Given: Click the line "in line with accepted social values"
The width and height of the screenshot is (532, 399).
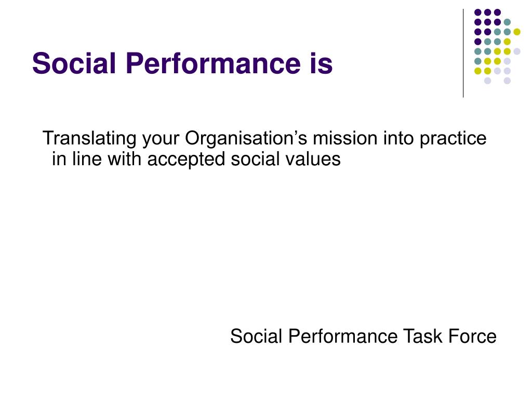Looking at the screenshot, I should point(196,159).
